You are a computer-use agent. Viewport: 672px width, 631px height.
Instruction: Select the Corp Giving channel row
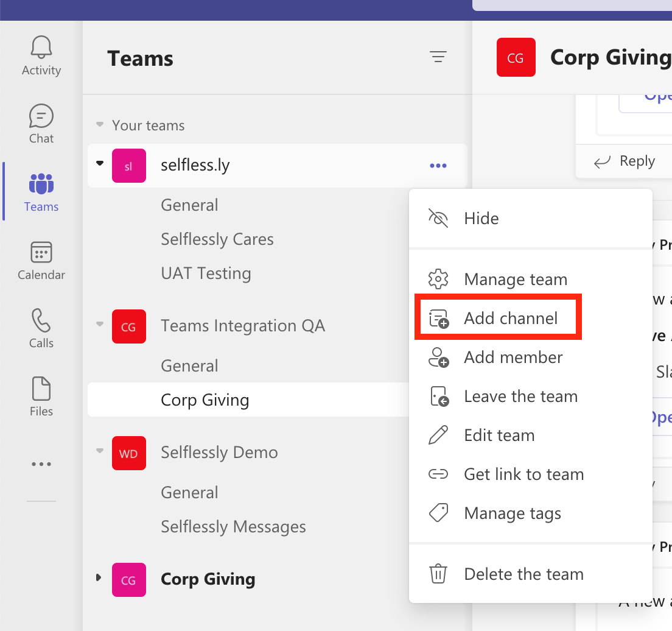[x=248, y=400]
